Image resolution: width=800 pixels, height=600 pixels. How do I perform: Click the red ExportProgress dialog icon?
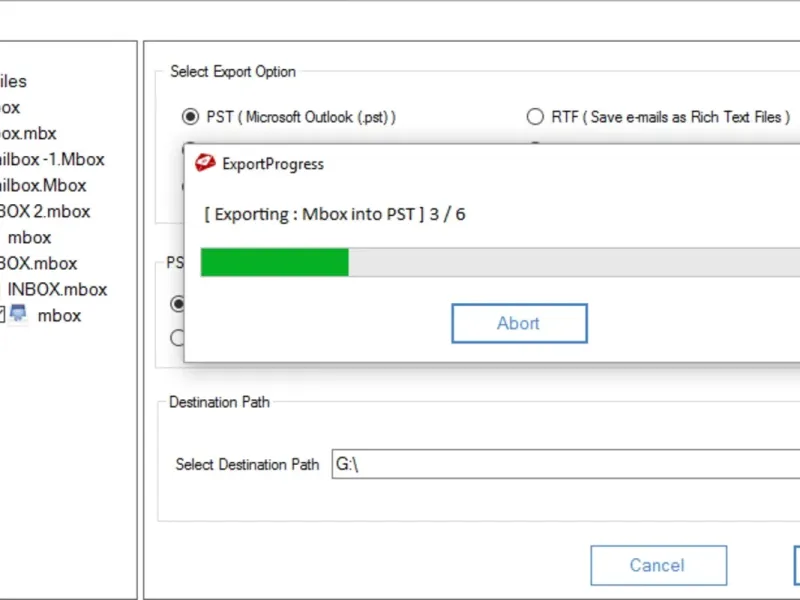[205, 163]
